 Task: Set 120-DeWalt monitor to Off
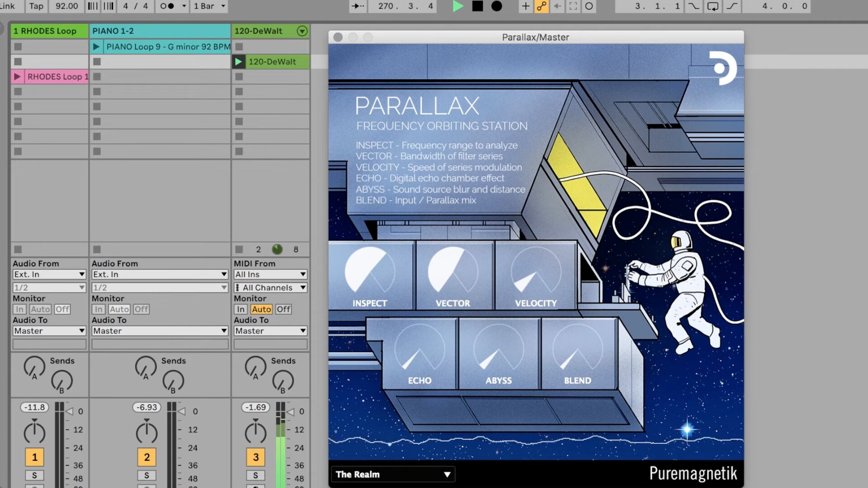click(x=283, y=309)
